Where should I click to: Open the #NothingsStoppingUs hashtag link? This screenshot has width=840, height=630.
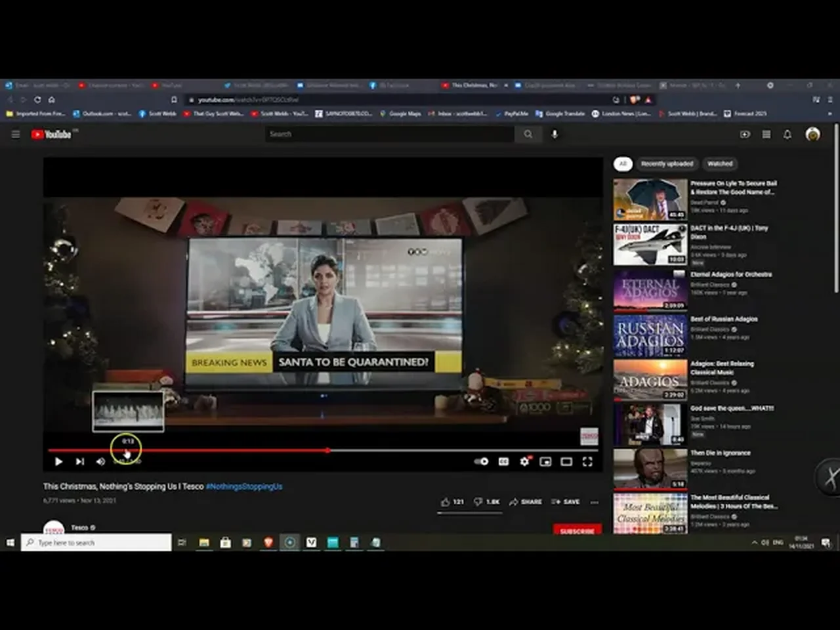tap(244, 487)
